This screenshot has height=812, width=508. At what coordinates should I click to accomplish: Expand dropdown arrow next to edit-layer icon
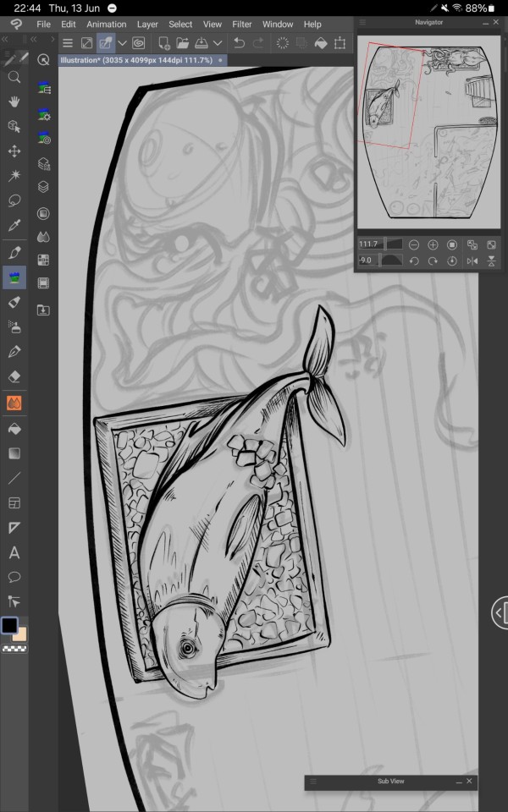click(122, 42)
